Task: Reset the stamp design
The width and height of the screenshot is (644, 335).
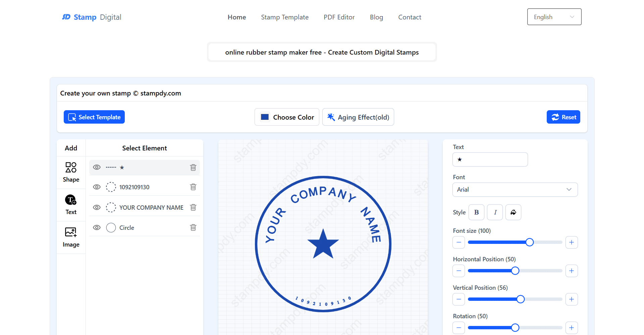Action: pyautogui.click(x=563, y=117)
